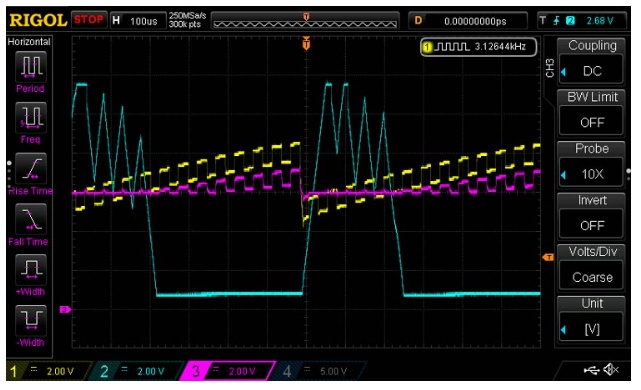Select the Period measurement icon
Screen dimensions: 641x390
tap(31, 67)
